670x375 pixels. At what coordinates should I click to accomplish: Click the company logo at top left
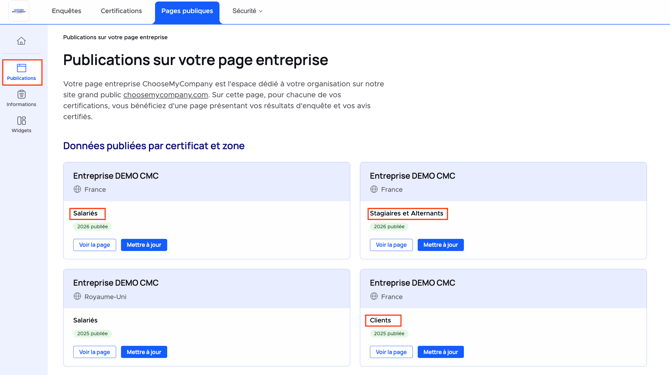pyautogui.click(x=19, y=11)
